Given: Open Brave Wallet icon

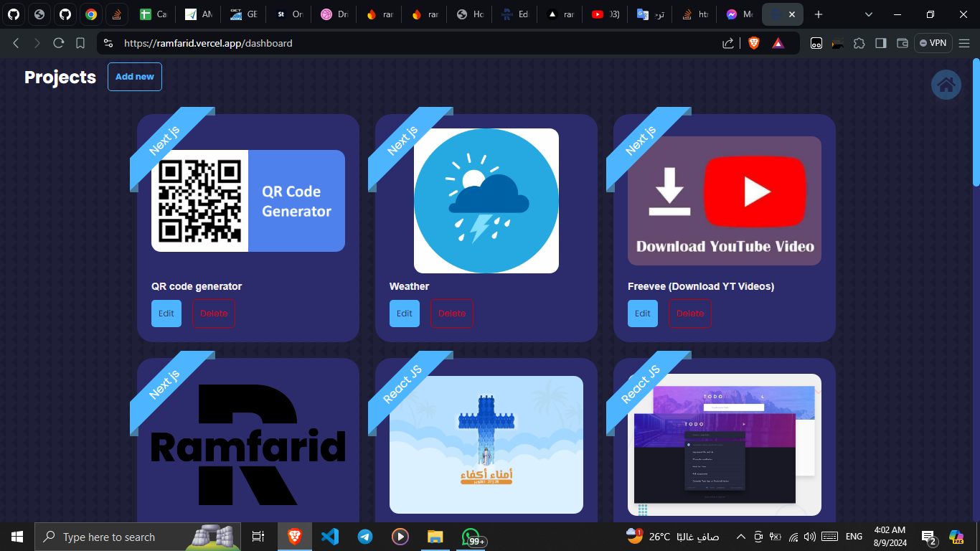Looking at the screenshot, I should coord(903,43).
